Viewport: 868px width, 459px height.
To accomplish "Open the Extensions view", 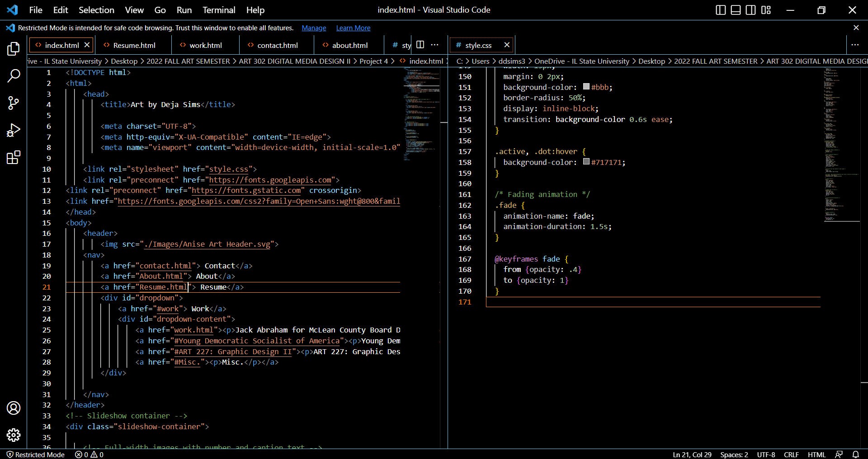I will (14, 158).
